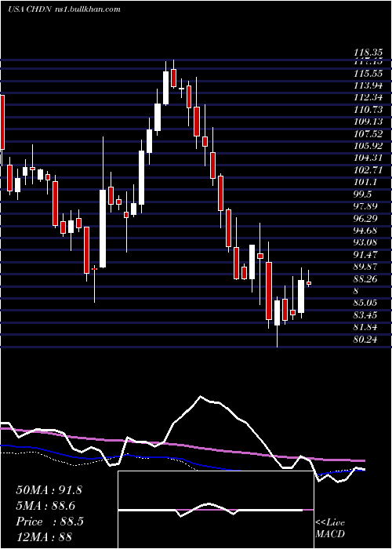Click the 12MA : 88 readout
The image size is (392, 549).
pyautogui.click(x=45, y=537)
